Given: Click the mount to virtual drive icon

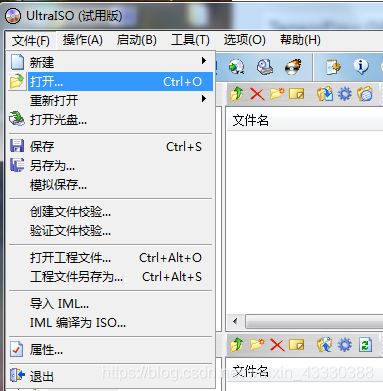Looking at the screenshot, I should click(265, 67).
